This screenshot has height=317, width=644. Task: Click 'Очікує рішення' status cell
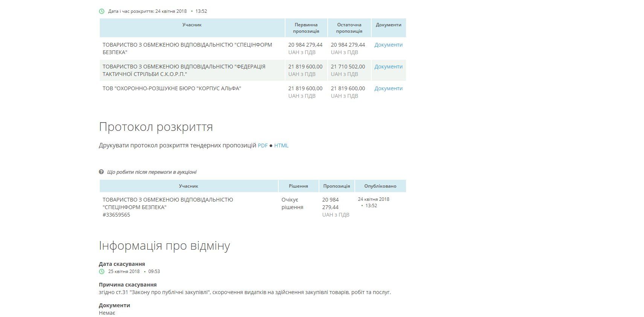(x=292, y=203)
